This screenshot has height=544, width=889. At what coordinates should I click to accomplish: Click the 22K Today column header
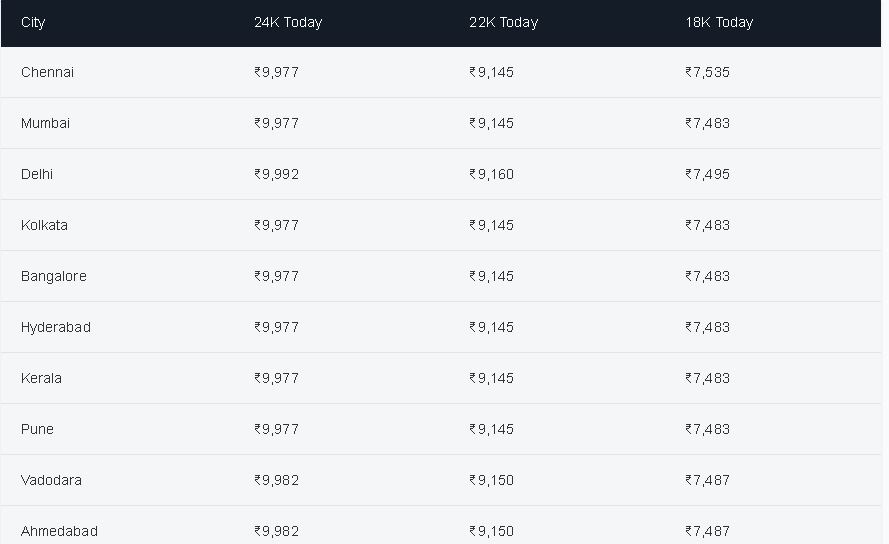(503, 23)
